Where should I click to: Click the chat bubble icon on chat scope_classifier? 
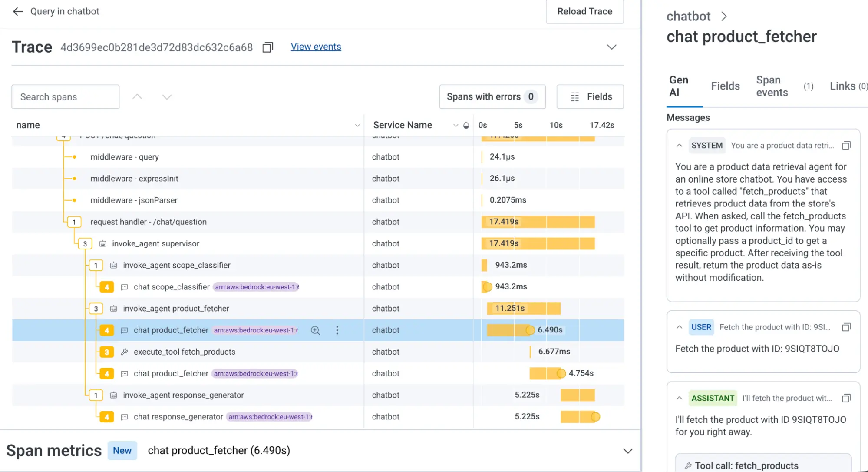[125, 287]
